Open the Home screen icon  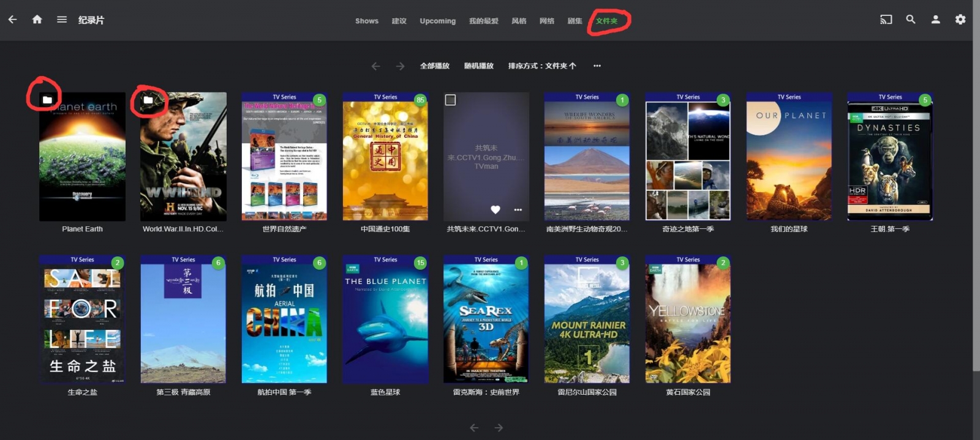(37, 20)
